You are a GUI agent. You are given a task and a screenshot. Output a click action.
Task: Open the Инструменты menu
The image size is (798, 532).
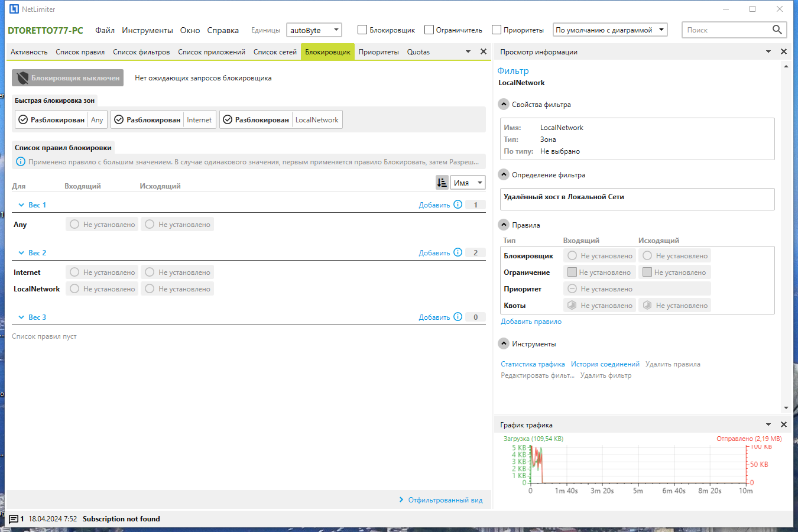point(147,30)
